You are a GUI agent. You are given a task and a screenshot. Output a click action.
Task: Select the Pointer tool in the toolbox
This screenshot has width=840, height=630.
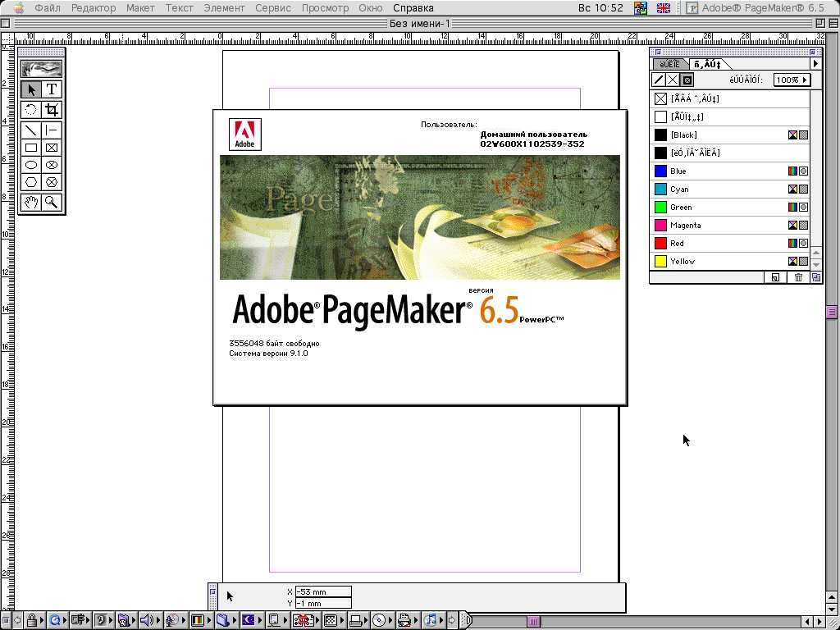point(31,89)
